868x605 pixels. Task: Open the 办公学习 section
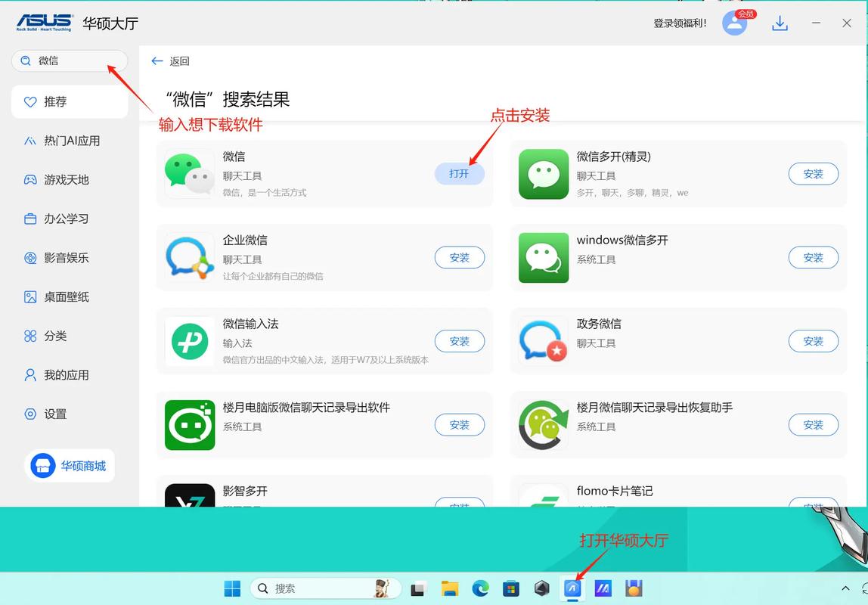[x=68, y=219]
